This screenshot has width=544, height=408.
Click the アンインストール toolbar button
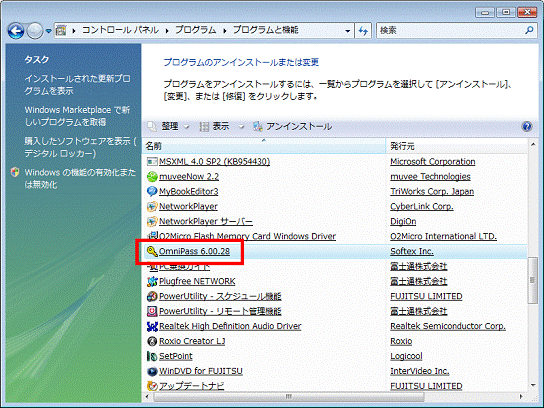click(x=292, y=127)
